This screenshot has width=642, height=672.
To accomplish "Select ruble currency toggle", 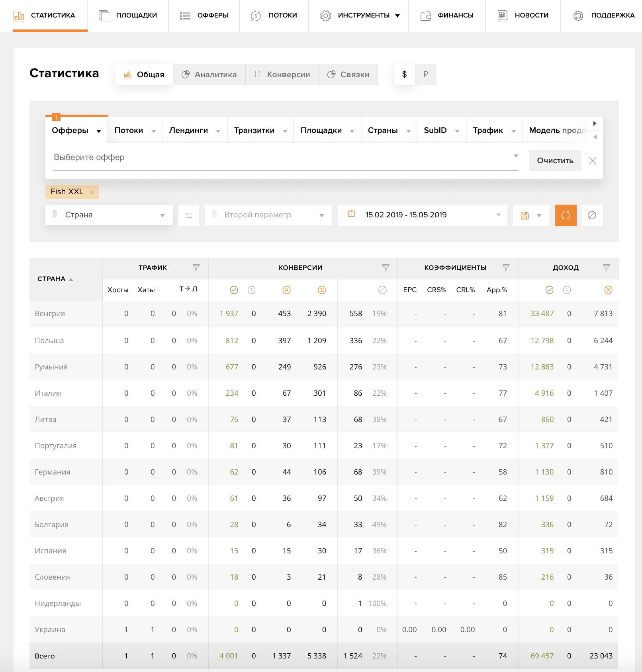I will coord(426,74).
